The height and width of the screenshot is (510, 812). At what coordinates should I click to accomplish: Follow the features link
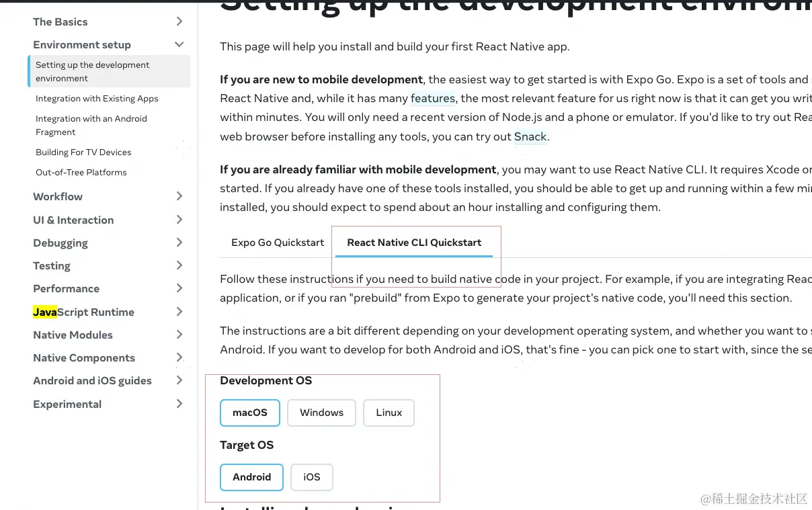click(433, 98)
